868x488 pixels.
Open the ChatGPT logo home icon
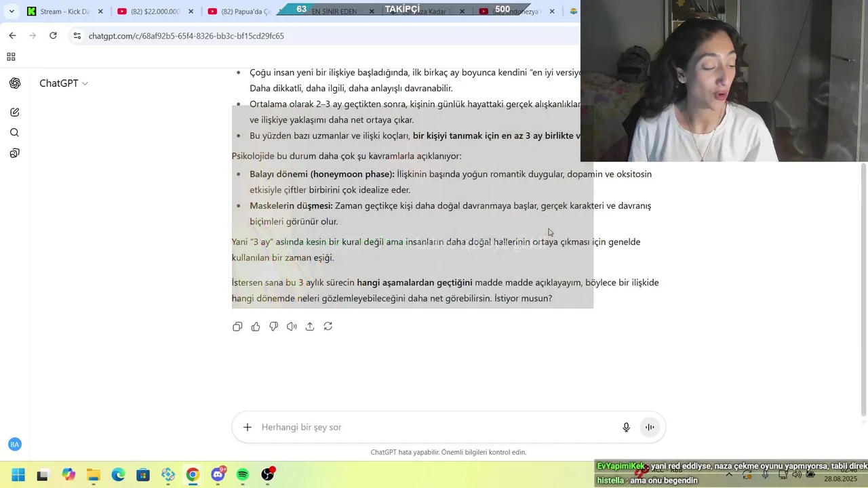15,83
